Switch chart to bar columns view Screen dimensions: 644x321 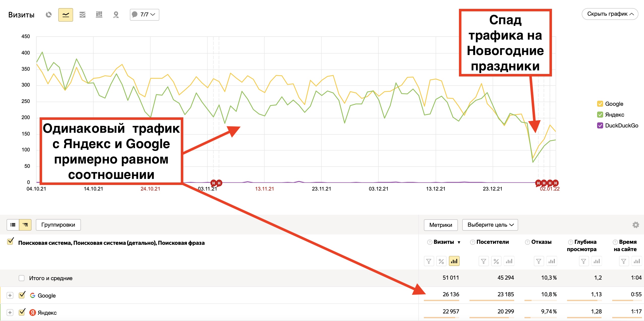[99, 15]
